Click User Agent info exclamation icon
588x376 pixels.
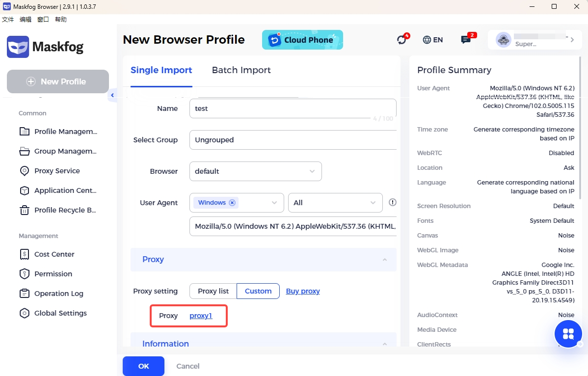click(x=392, y=202)
